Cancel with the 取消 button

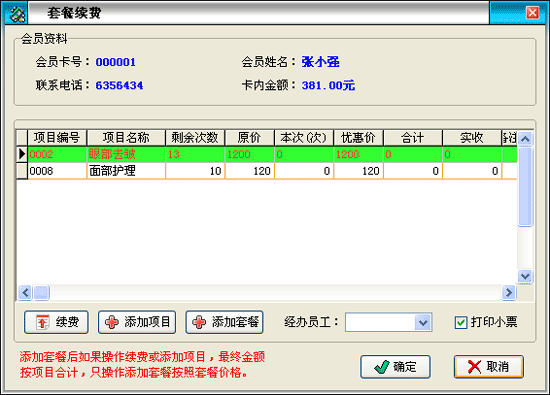(489, 367)
